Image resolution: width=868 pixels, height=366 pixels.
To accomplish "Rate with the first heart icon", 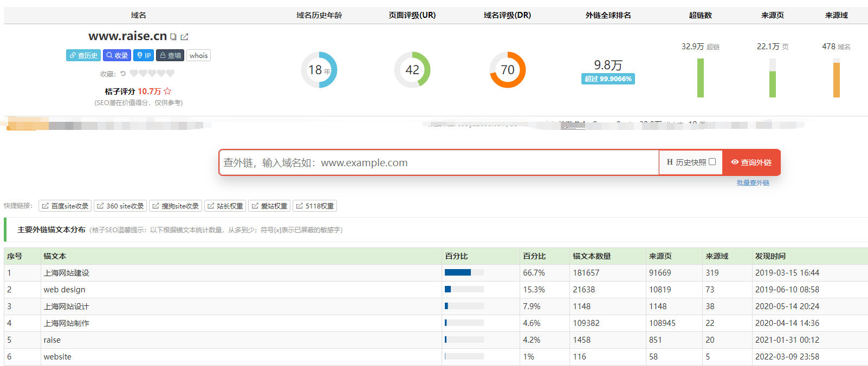I will (134, 74).
